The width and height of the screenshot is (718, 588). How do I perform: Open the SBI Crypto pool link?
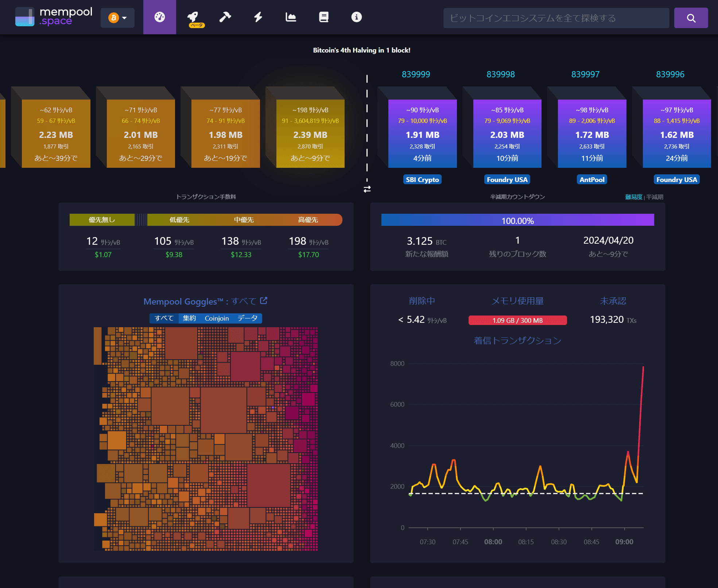click(x=422, y=179)
